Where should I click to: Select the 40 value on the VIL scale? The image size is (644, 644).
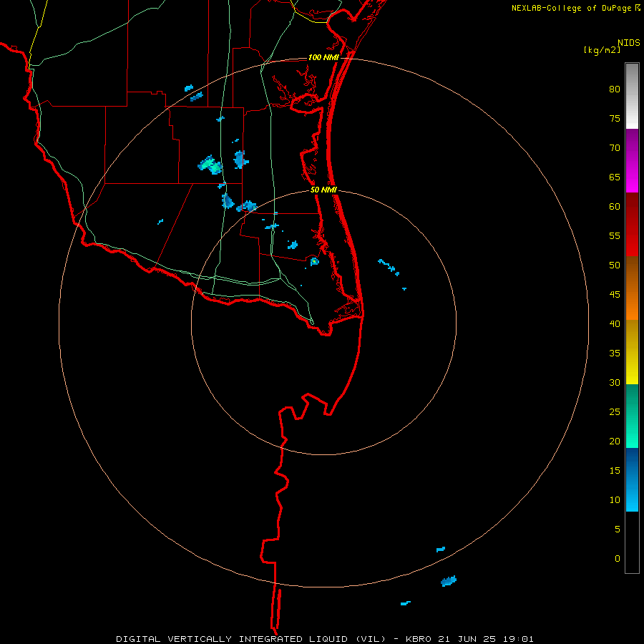pos(615,324)
